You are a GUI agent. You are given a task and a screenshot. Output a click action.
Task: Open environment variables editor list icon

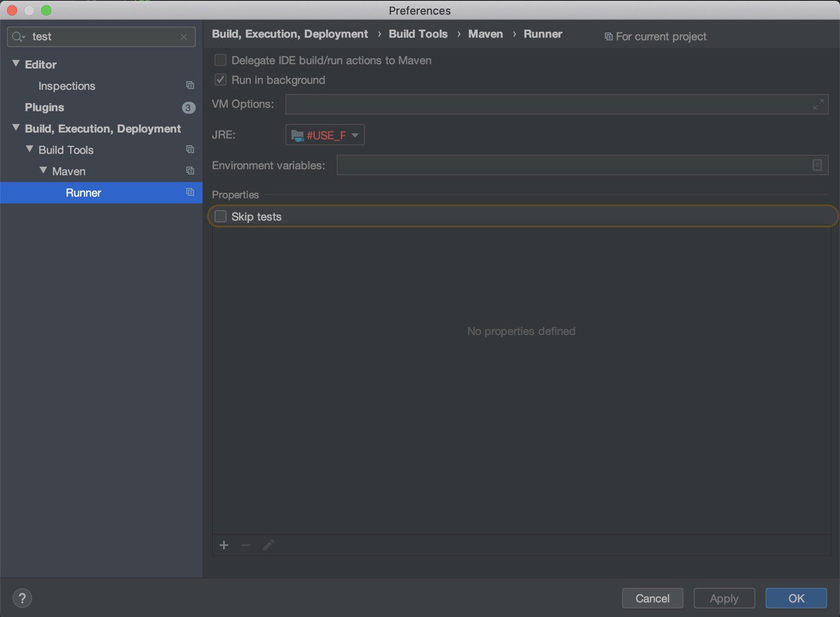[817, 165]
